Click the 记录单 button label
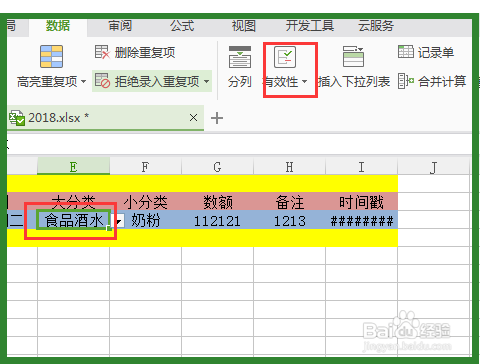 [436, 53]
